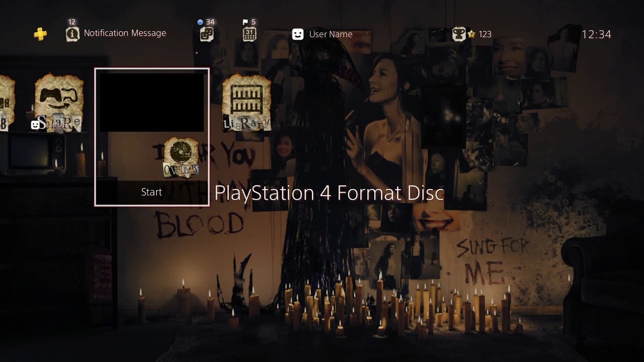Click the events flag count 5
This screenshot has height=362, width=644.
tap(253, 22)
